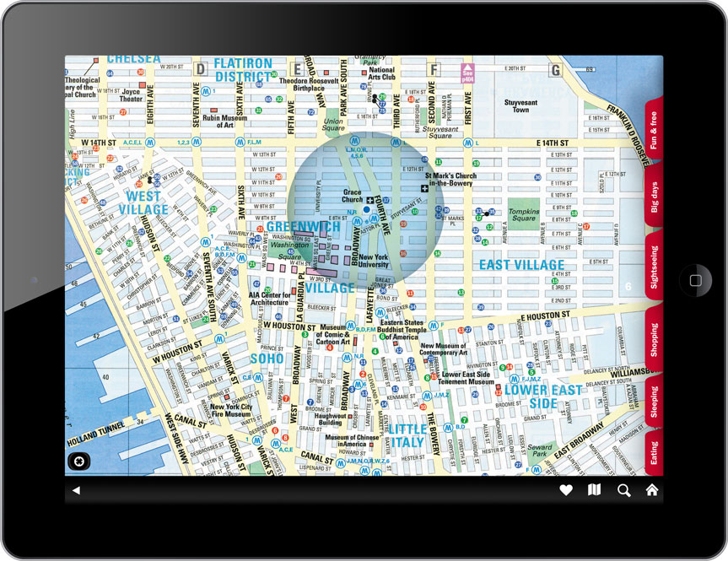This screenshot has height=561, width=728.
Task: Tap the LOWER EAST SIDE label
Action: 543,396
